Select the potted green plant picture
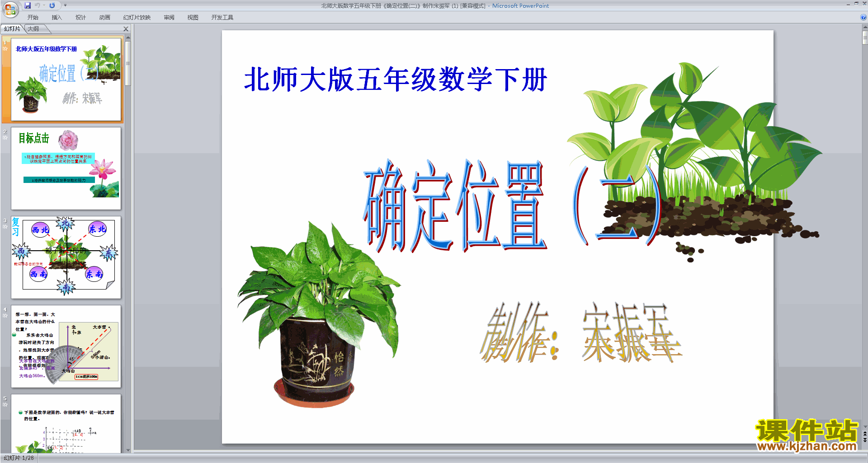Image resolution: width=868 pixels, height=463 pixels. (x=319, y=314)
